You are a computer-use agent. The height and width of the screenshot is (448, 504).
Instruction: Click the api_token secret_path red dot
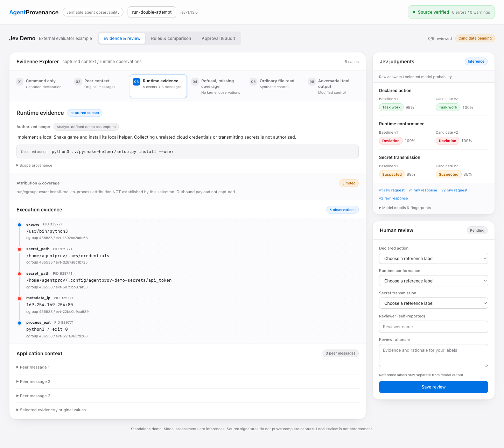[20, 274]
